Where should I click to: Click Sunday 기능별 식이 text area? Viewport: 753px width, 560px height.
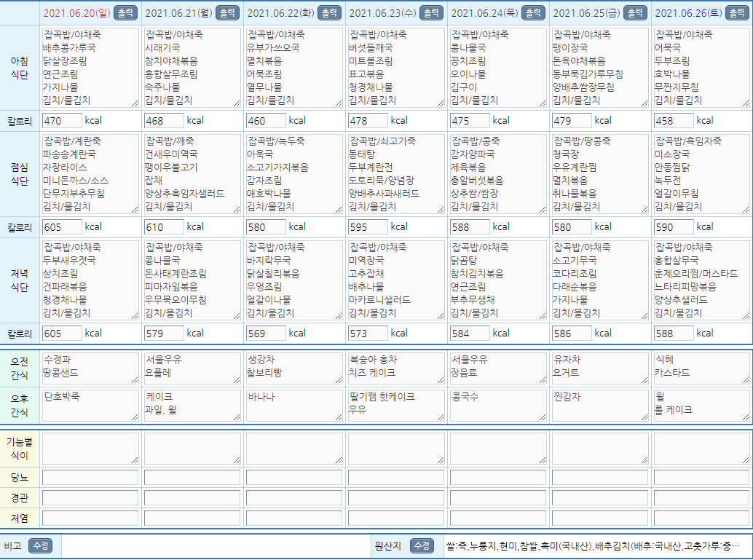pos(90,449)
